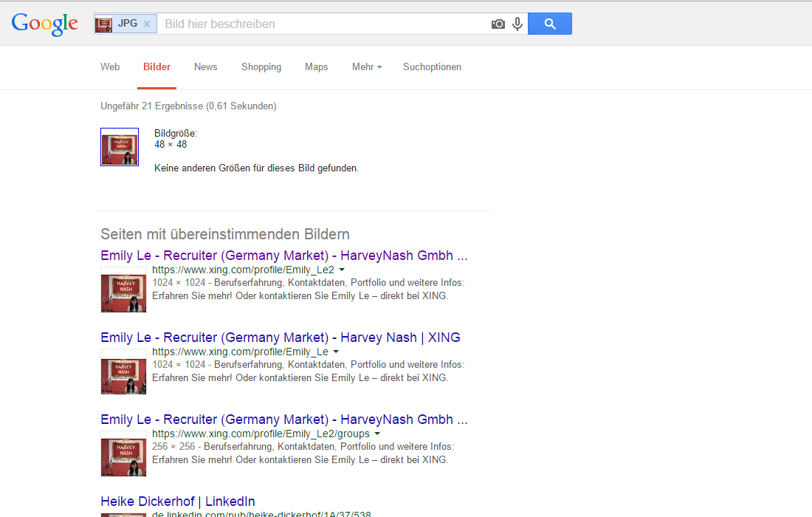This screenshot has width=812, height=517.
Task: Open the third Emily Le result with groups URL
Action: pos(283,419)
